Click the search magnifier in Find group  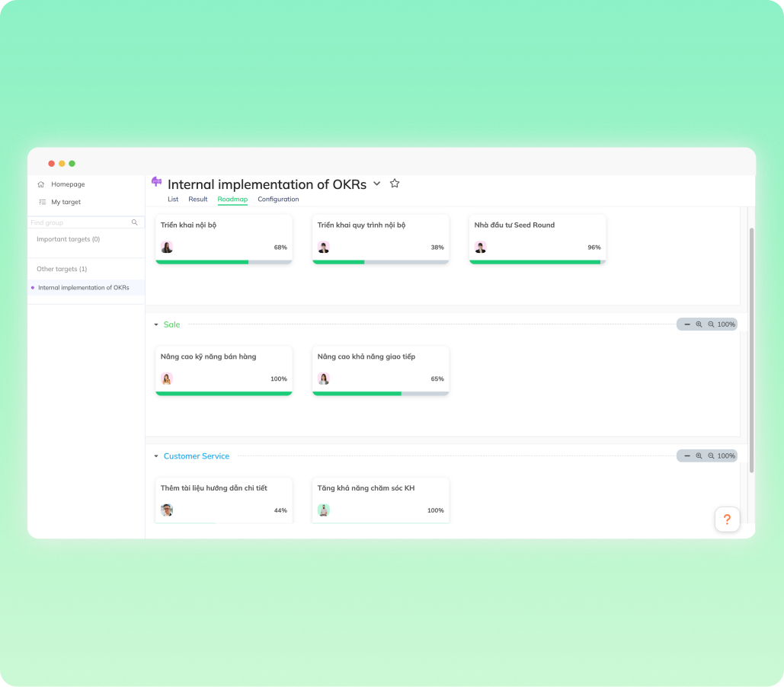pyautogui.click(x=135, y=222)
